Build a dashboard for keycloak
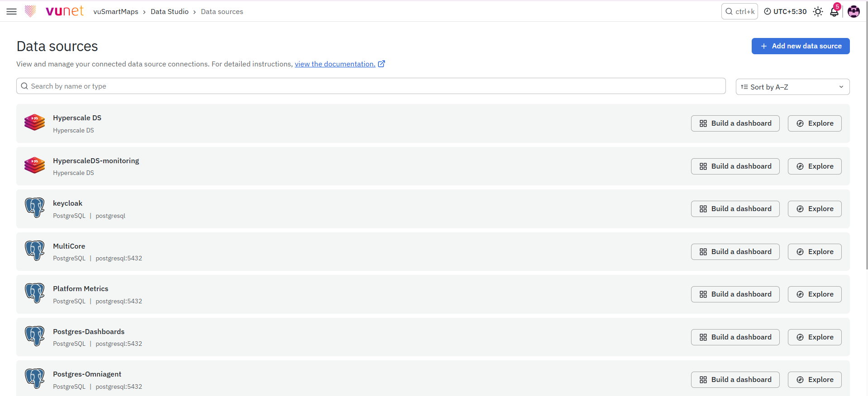Image resolution: width=868 pixels, height=396 pixels. (x=735, y=209)
